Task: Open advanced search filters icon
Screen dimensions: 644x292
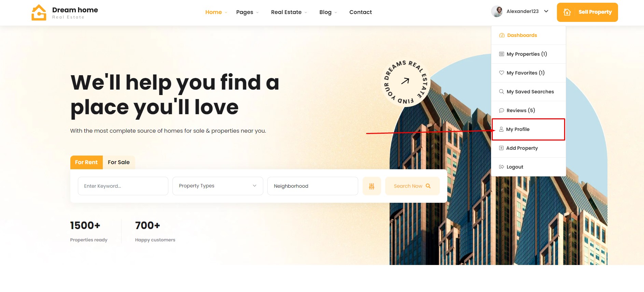Action: pos(372,186)
